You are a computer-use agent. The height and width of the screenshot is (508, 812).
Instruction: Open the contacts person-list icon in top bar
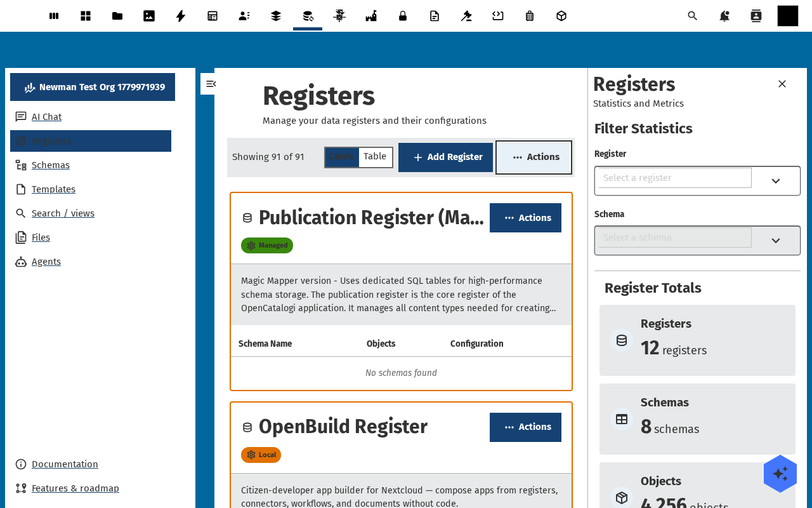pos(244,16)
